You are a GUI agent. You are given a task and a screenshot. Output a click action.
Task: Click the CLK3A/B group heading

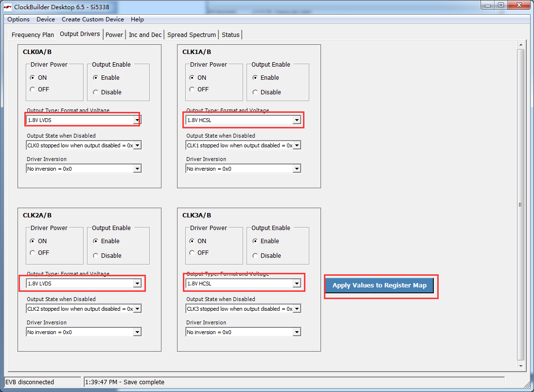(196, 215)
